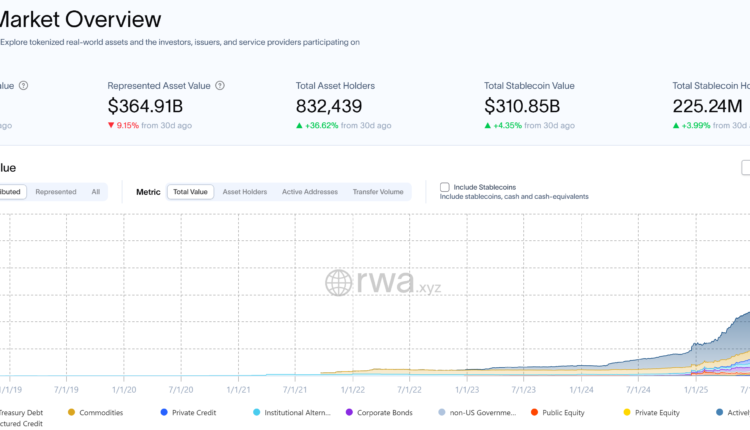Toggle Commodities legend dot
750x430 pixels.
(71, 411)
